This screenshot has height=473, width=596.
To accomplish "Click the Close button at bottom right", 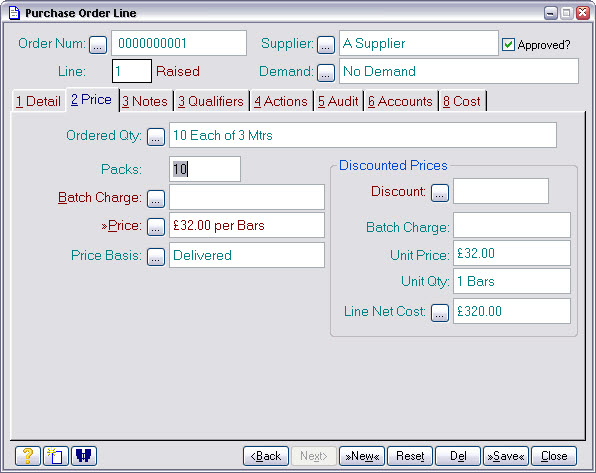I will 554,456.
